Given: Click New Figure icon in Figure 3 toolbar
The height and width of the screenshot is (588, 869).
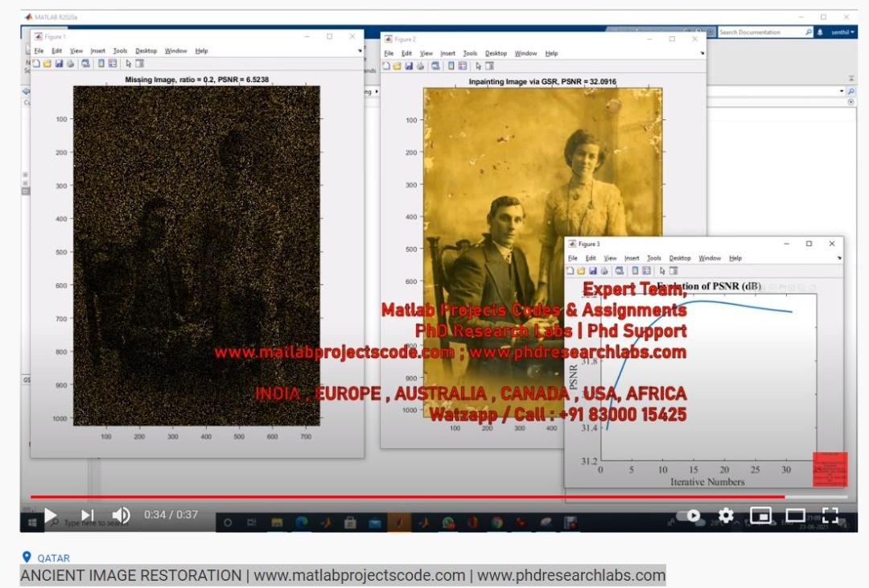Looking at the screenshot, I should coord(570,271).
